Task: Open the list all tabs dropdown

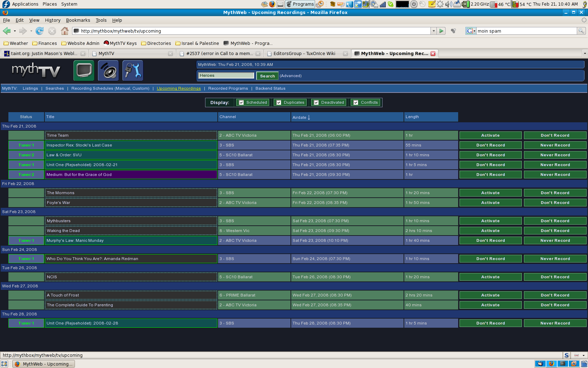Action: point(584,54)
